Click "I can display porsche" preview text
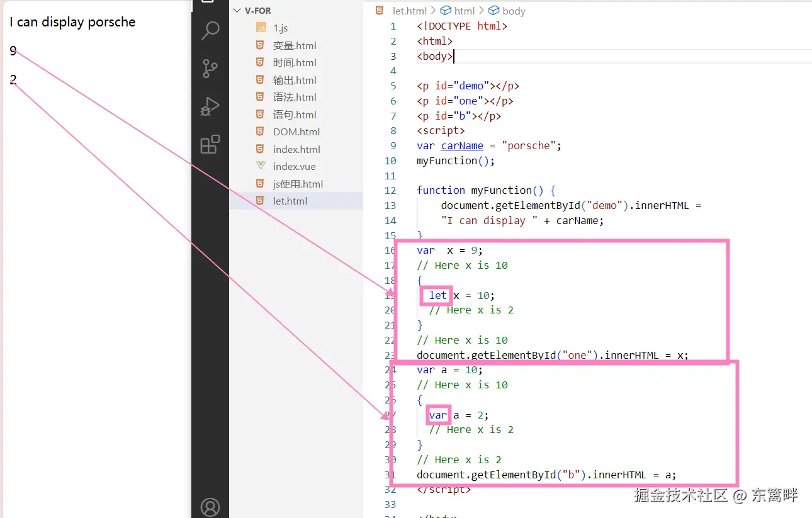812x518 pixels. tap(72, 22)
